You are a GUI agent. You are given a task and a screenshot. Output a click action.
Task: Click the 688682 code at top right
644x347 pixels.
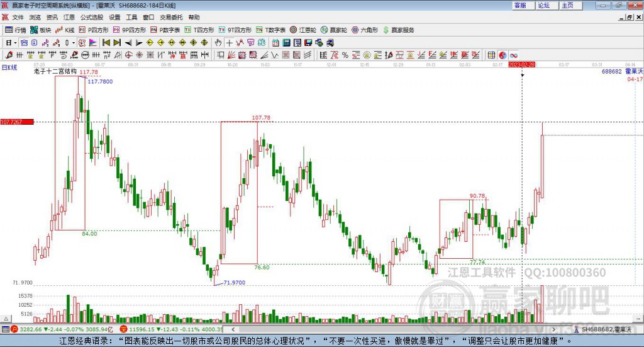(611, 72)
